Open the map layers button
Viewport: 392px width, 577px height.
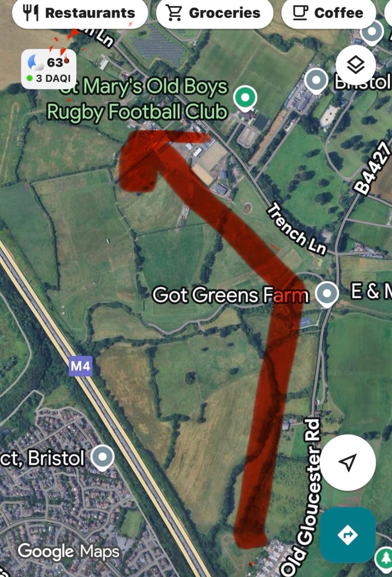coord(355,66)
